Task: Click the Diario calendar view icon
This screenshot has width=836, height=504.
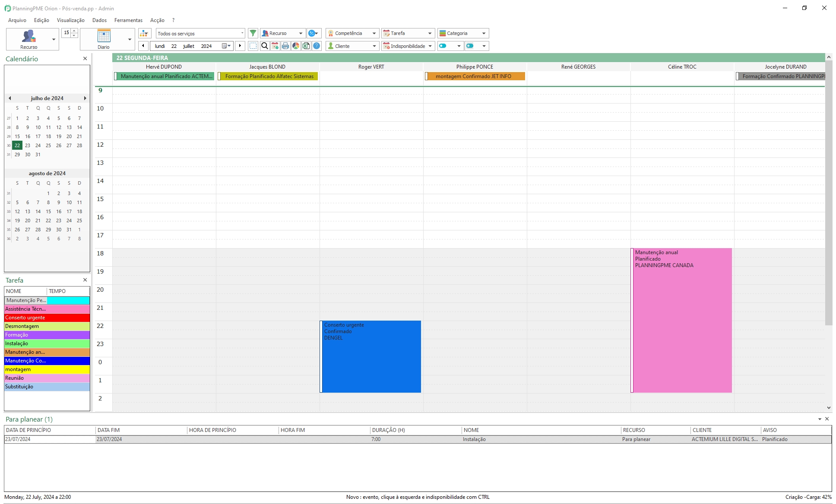Action: point(104,36)
